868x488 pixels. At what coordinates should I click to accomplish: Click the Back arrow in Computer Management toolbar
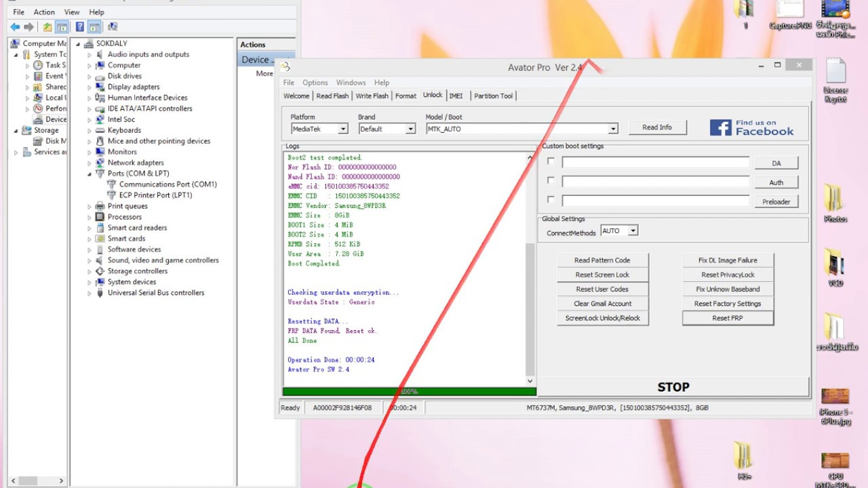pos(15,27)
